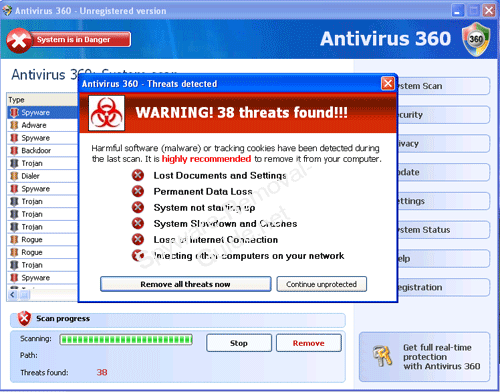Click the red X icon beside Permanent Data Loss
Screen dimensions: 500x392
point(138,191)
